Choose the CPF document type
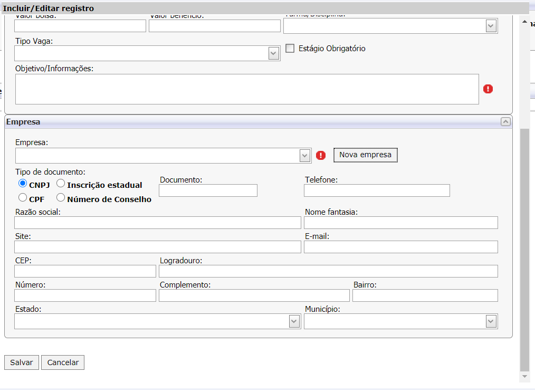 coord(23,197)
